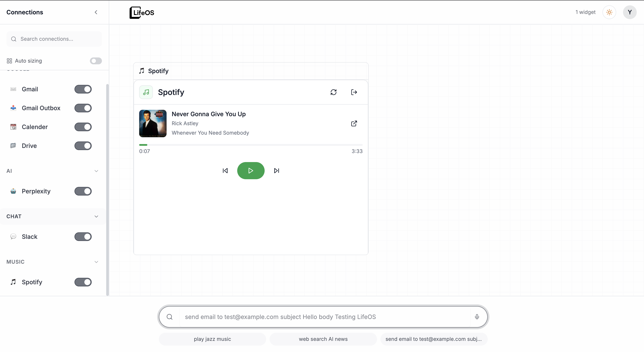This screenshot has width=644, height=352.
Task: Toggle the Slack connection
Action: pos(83,237)
